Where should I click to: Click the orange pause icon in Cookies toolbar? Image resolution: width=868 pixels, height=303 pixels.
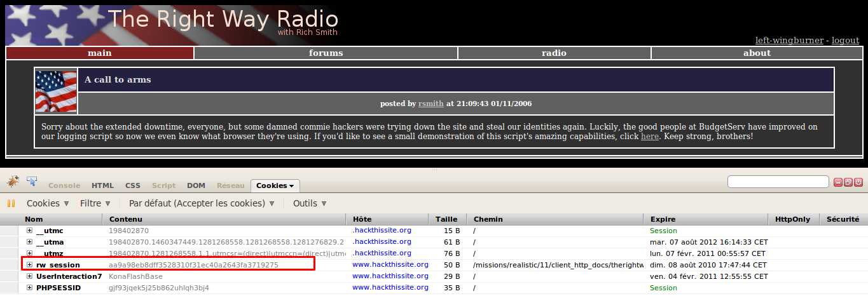(11, 204)
